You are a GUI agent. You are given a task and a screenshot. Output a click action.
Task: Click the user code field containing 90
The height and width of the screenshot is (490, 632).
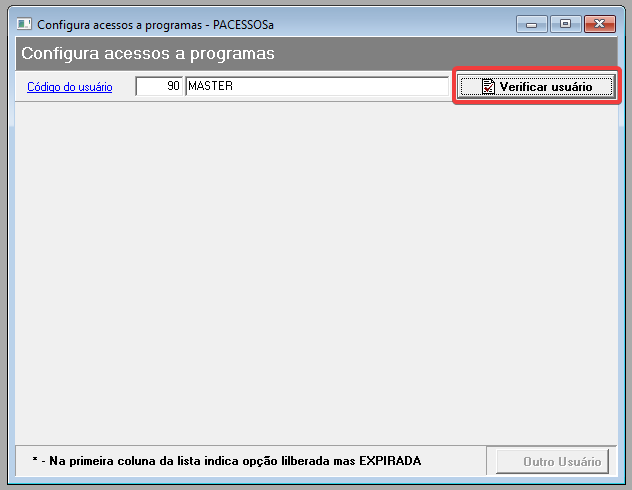pos(159,86)
